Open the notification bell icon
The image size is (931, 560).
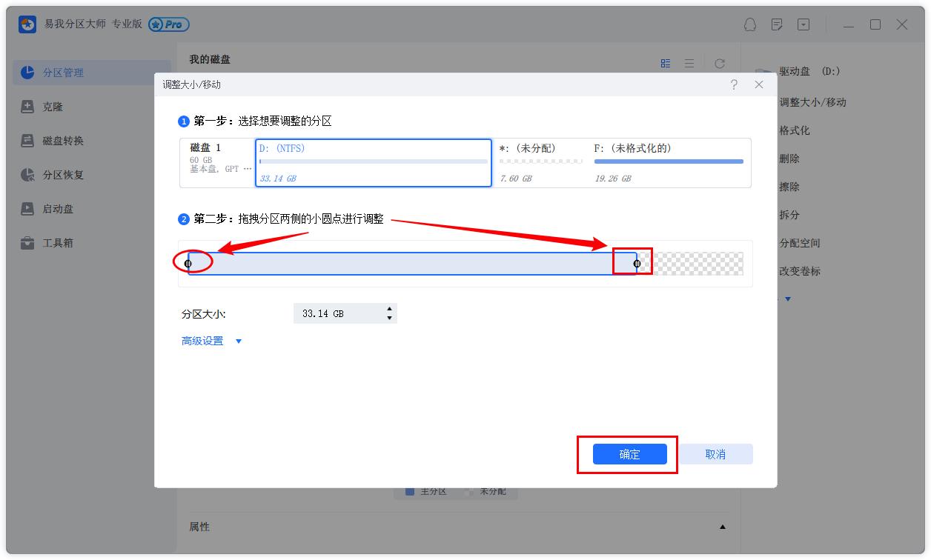pyautogui.click(x=750, y=24)
